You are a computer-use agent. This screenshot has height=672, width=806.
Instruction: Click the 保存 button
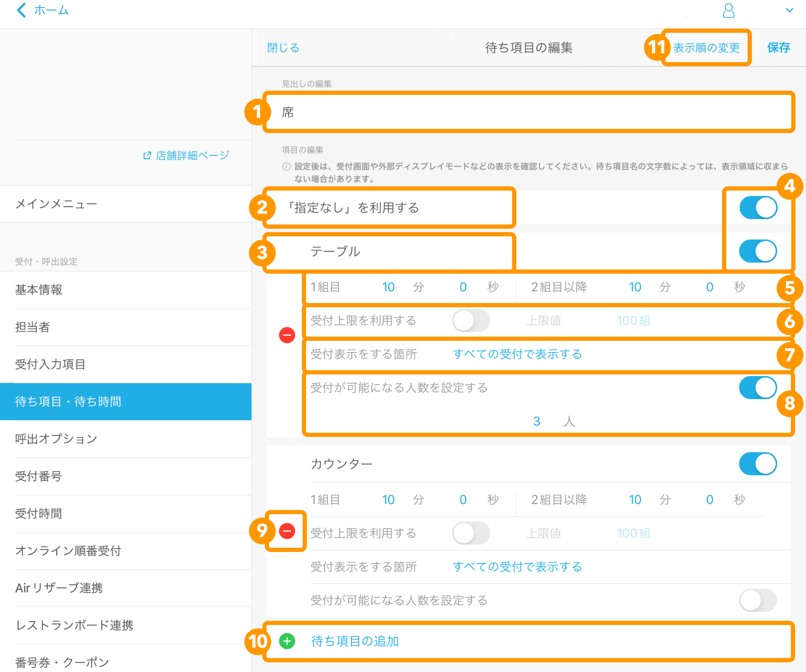[779, 47]
